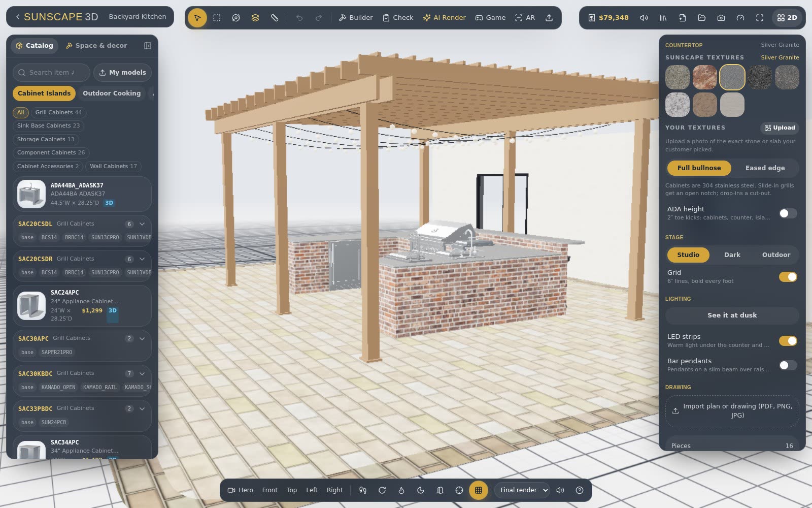Disable LED strips toggle
812x508 pixels.
pyautogui.click(x=788, y=341)
